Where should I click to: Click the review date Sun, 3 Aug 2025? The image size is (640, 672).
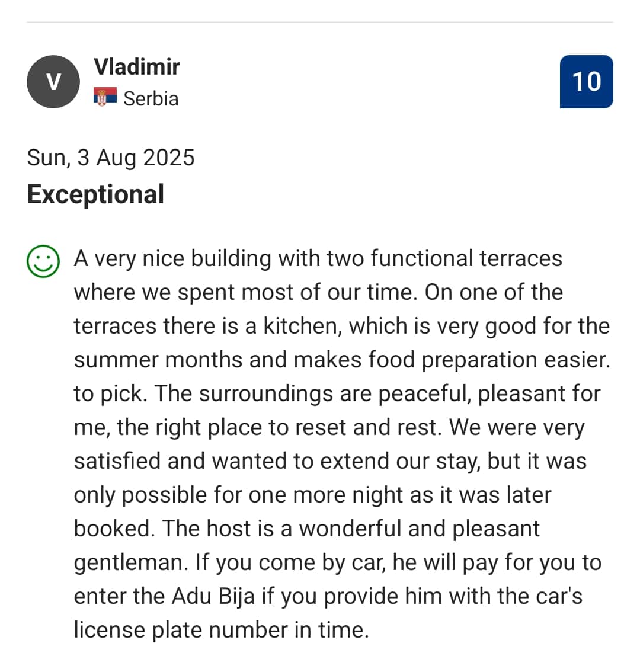point(111,158)
